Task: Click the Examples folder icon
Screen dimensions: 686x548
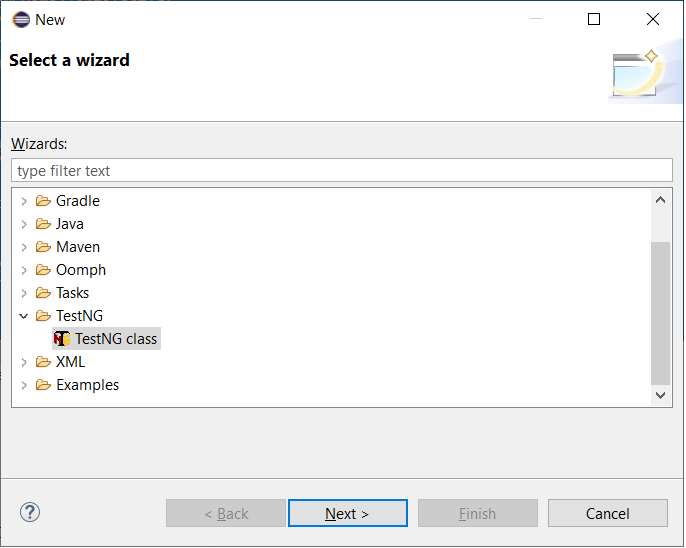Action: click(43, 385)
